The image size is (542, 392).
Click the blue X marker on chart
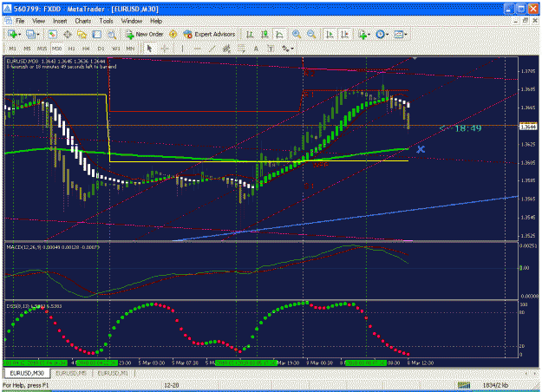point(421,149)
